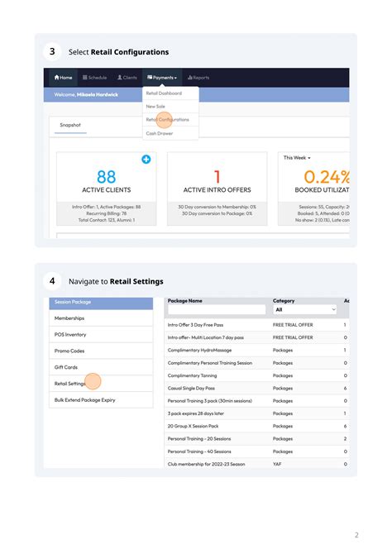Select Complimentary Tanning package row
Viewport: 392px width, 554px height.
pyautogui.click(x=257, y=375)
